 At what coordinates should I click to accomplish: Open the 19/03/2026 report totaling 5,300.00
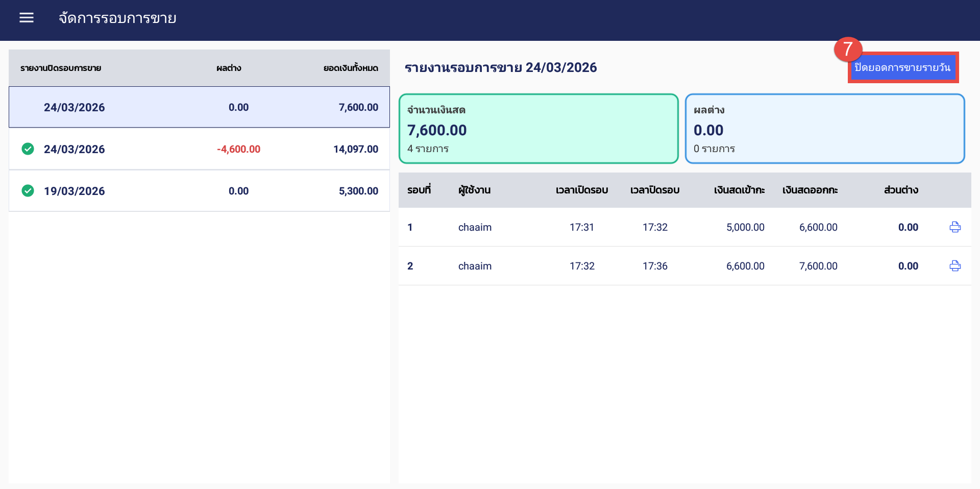tap(199, 191)
